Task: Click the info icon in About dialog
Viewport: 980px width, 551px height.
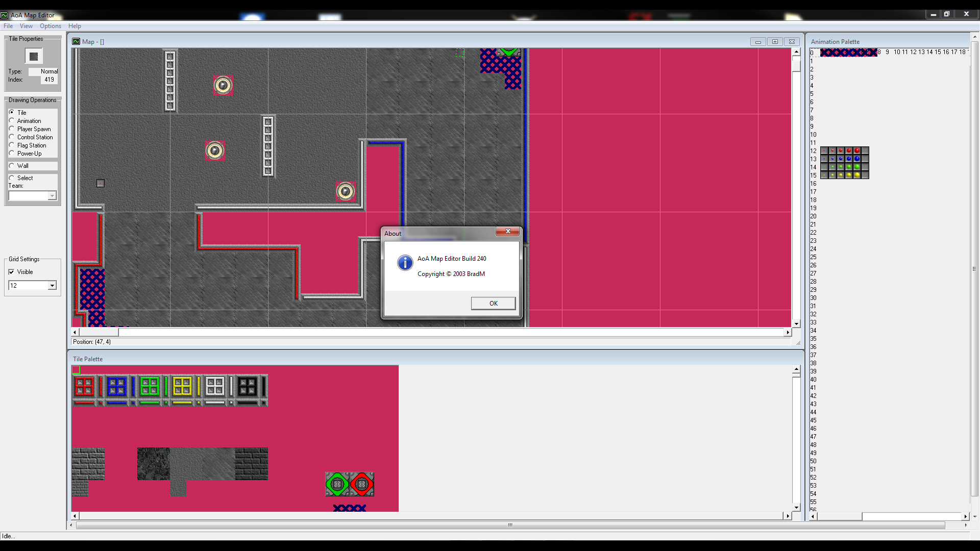Action: (x=405, y=263)
